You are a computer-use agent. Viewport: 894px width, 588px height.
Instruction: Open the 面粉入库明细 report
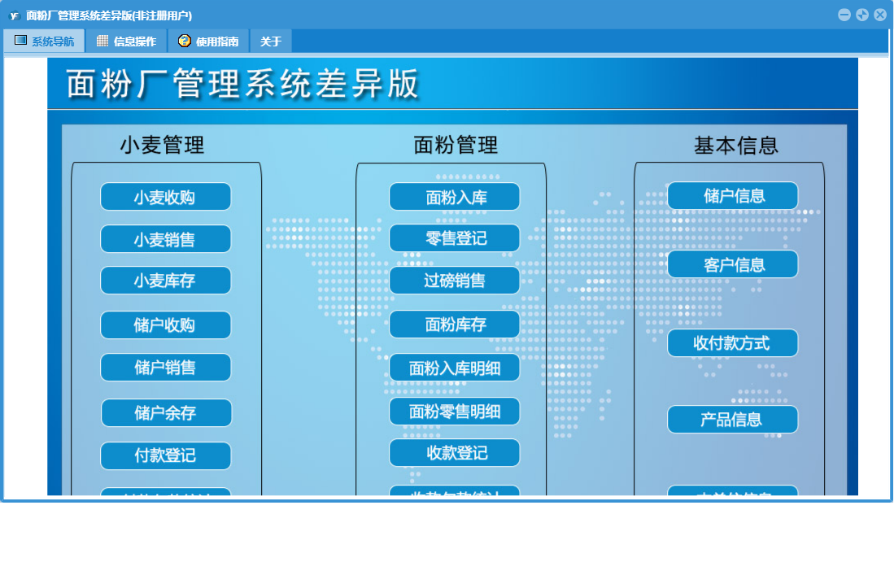click(x=455, y=368)
